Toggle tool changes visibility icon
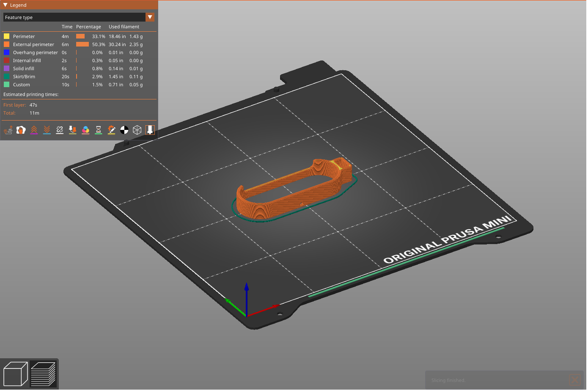The width and height of the screenshot is (588, 390). (x=73, y=130)
